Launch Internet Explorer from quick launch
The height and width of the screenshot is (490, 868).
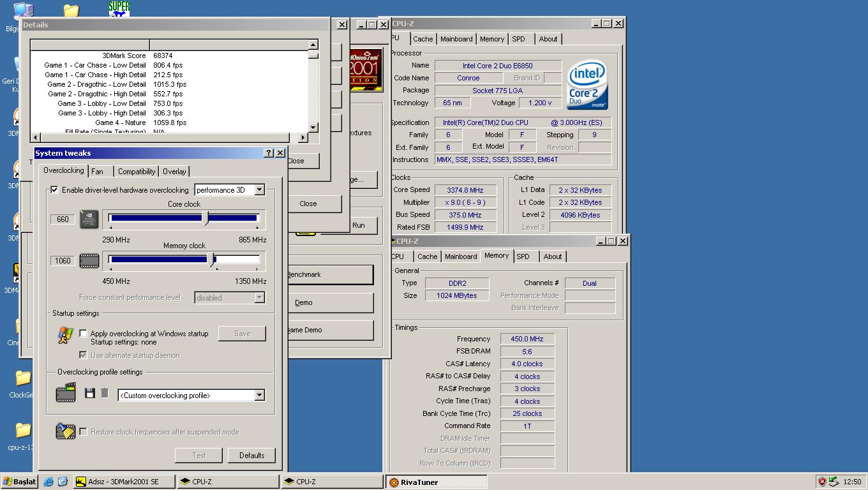click(x=49, y=482)
